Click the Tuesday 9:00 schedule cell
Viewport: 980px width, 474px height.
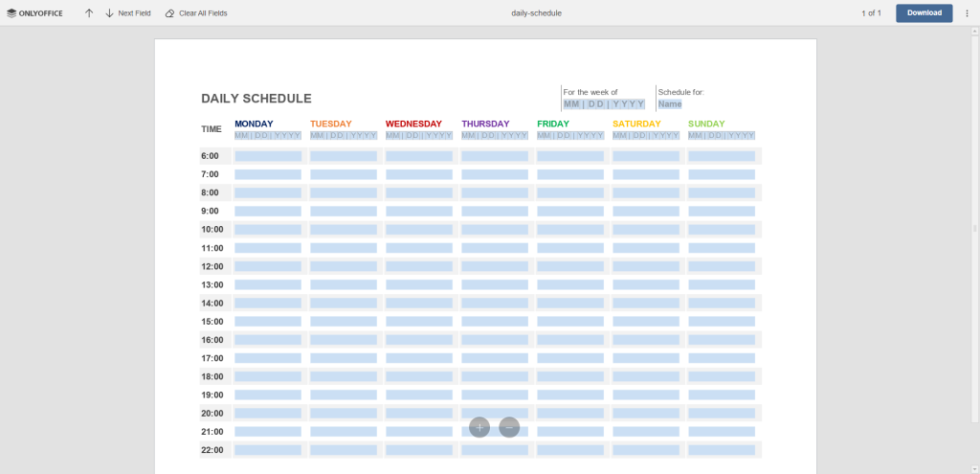[344, 211]
